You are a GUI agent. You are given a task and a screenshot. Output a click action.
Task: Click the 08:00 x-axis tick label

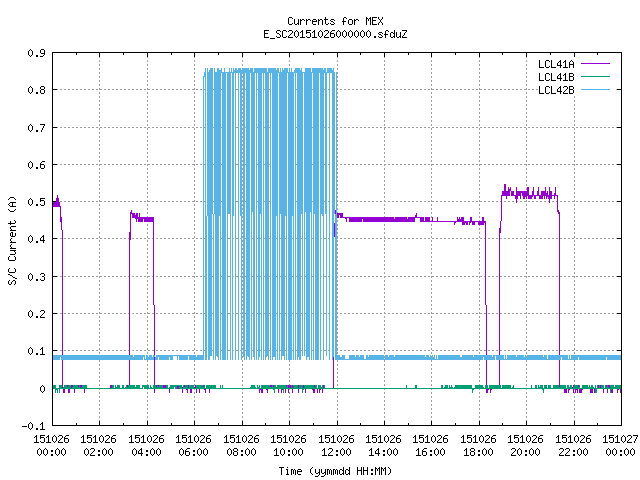241,452
